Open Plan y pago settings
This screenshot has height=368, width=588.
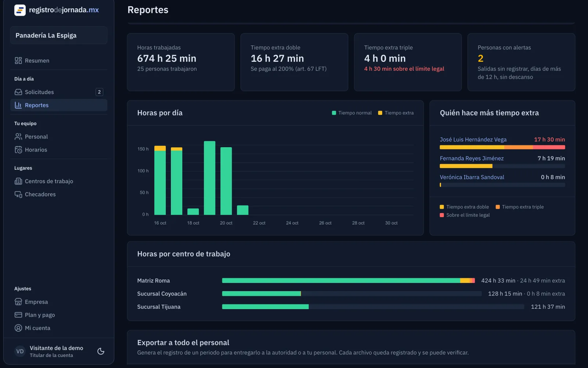click(x=59, y=315)
